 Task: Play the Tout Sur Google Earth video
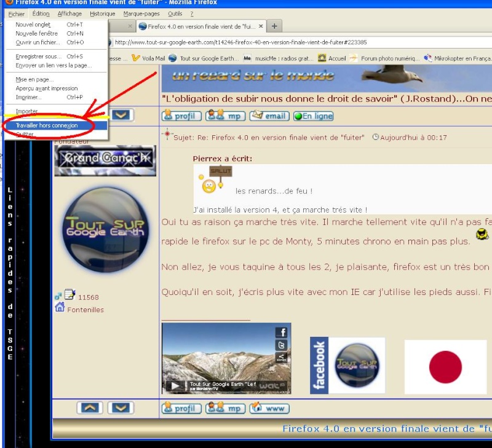coord(175,385)
